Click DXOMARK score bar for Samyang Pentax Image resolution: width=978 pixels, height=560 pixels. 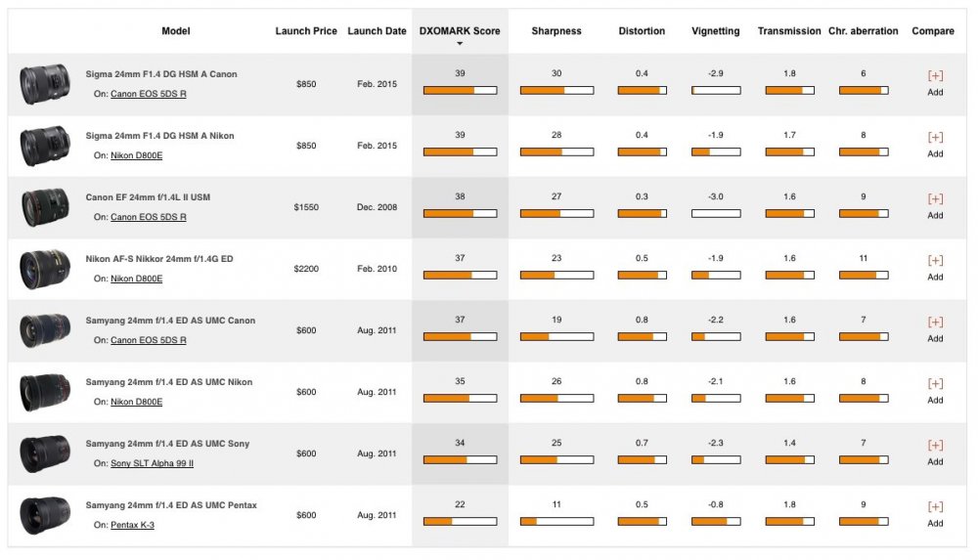click(x=460, y=521)
